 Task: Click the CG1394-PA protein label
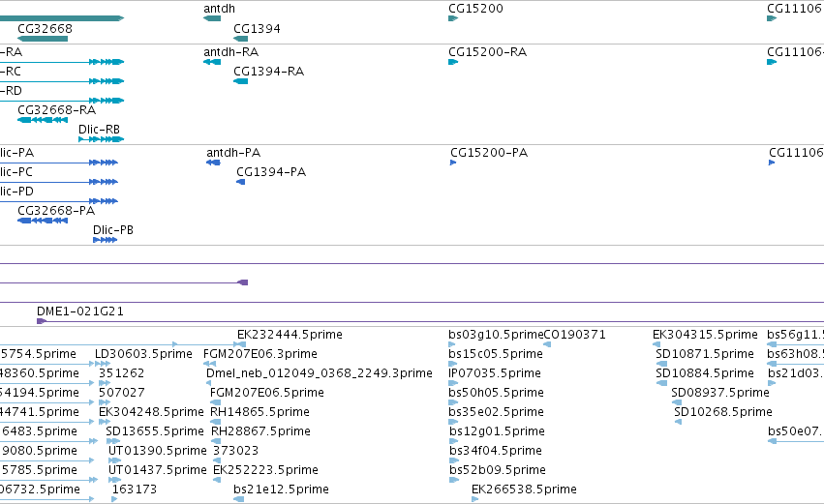coord(271,172)
